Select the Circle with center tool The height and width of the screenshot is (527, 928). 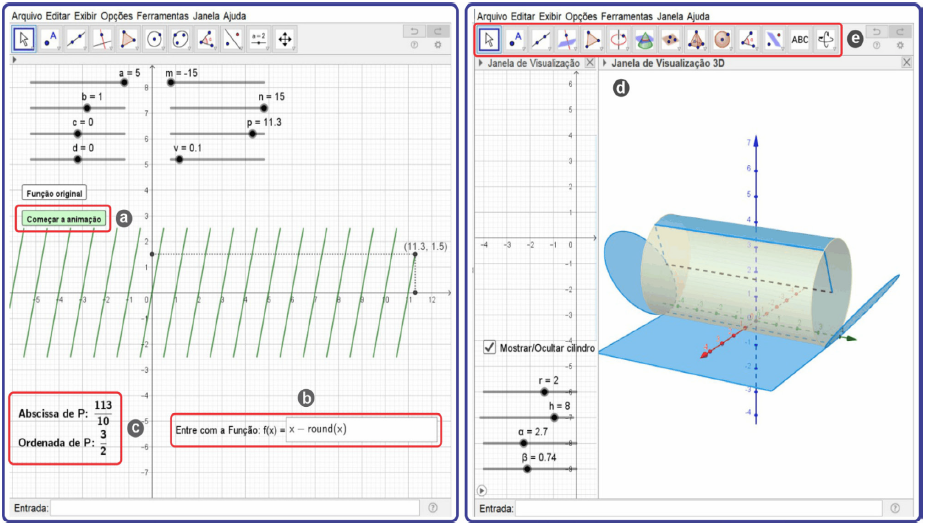[x=154, y=39]
